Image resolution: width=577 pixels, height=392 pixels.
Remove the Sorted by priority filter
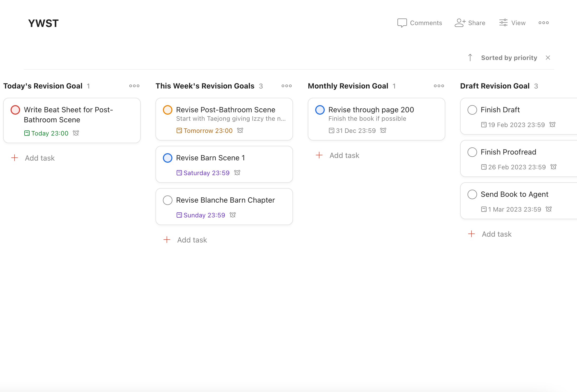coord(548,58)
